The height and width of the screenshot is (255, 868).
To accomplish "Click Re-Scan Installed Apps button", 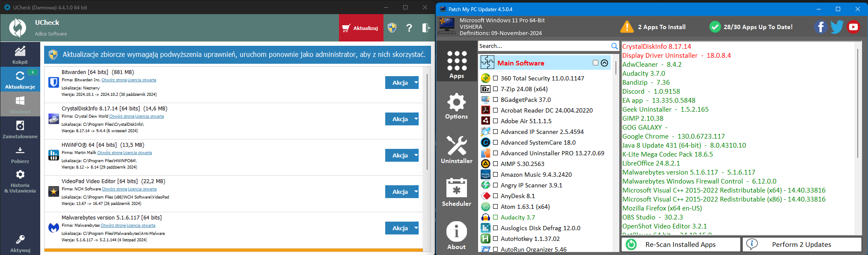I will (681, 244).
